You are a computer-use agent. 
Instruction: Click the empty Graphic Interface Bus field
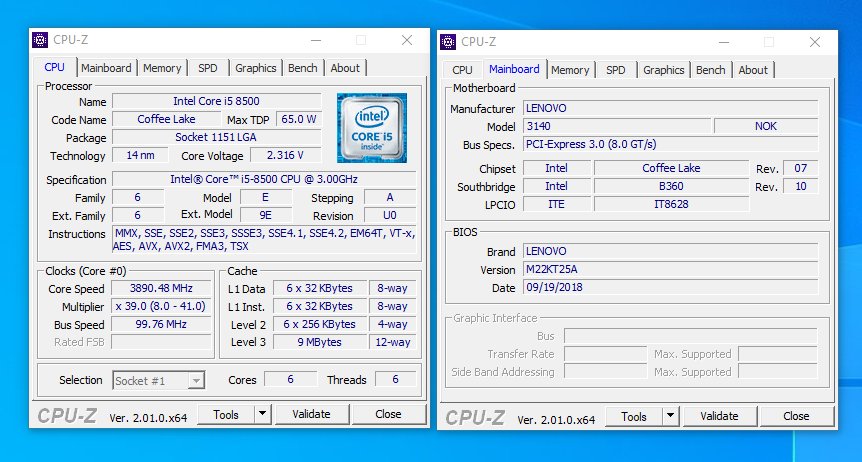(690, 336)
